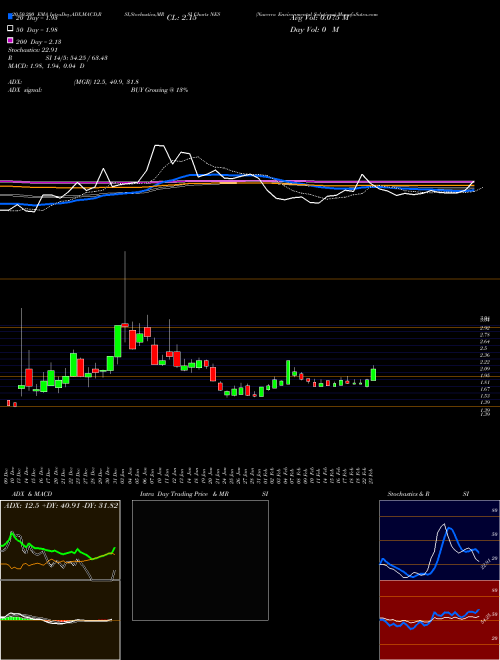Click the tall green candle of early February
Image resolution: width=500 pixels, height=660 pixels.
[x=288, y=372]
